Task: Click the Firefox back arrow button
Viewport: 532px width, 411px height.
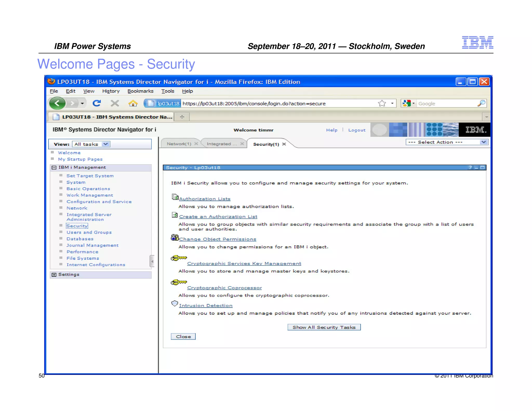Action: (x=57, y=103)
